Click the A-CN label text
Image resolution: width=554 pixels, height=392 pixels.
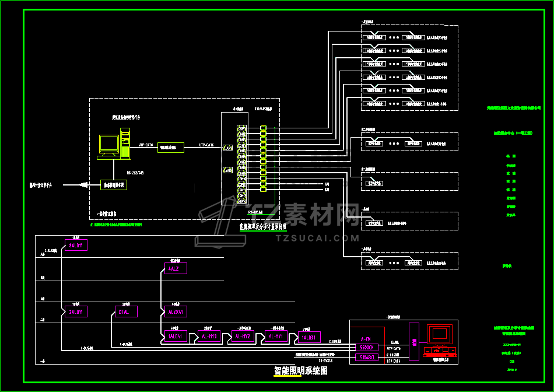(x=366, y=339)
